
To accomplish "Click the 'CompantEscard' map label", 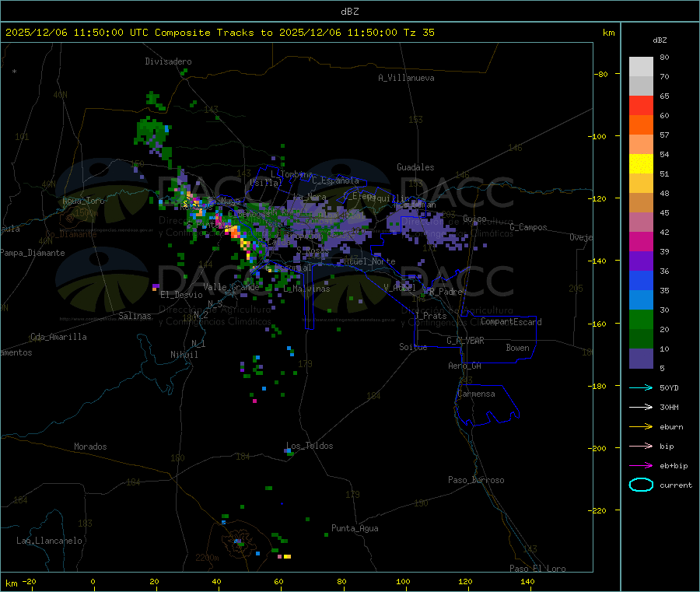I will coord(511,322).
